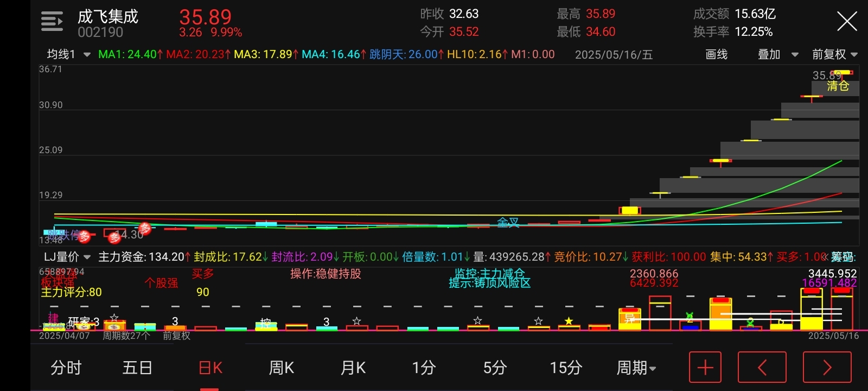Tap the 最高 35.89 figure
The image size is (868, 391).
point(586,14)
